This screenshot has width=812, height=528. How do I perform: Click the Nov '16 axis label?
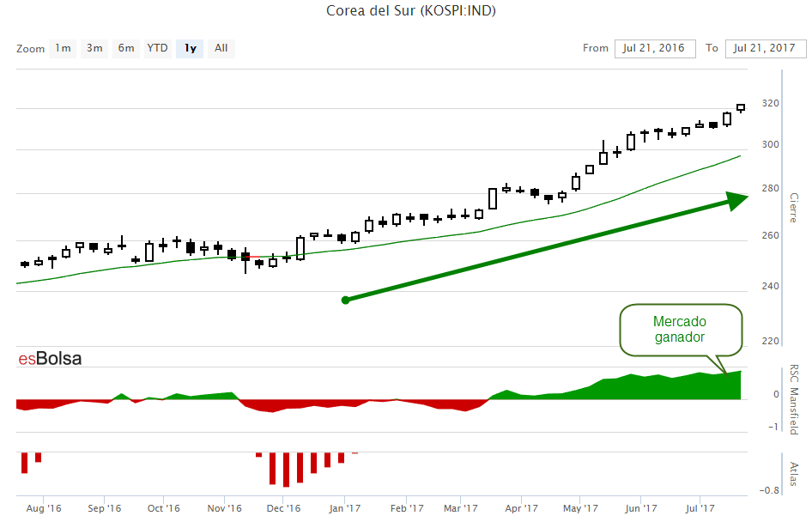click(224, 508)
